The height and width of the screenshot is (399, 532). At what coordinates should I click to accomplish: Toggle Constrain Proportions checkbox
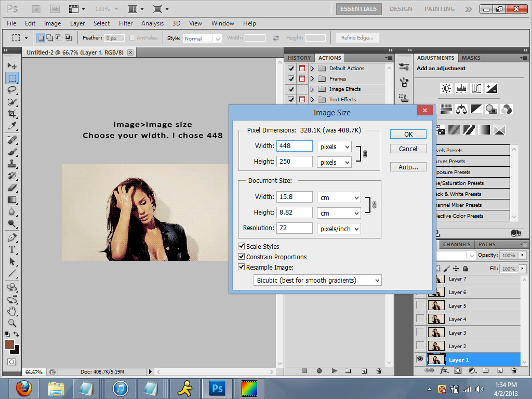point(242,257)
